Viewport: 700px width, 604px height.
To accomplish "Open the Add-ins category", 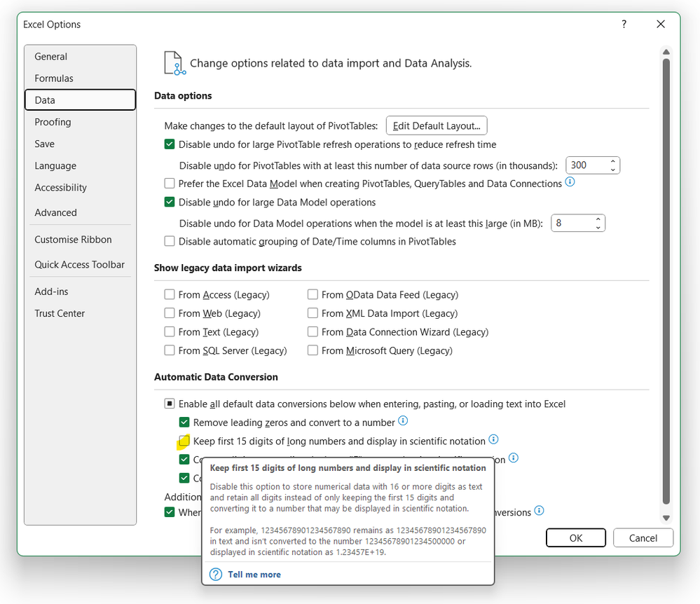I will pyautogui.click(x=81, y=291).
